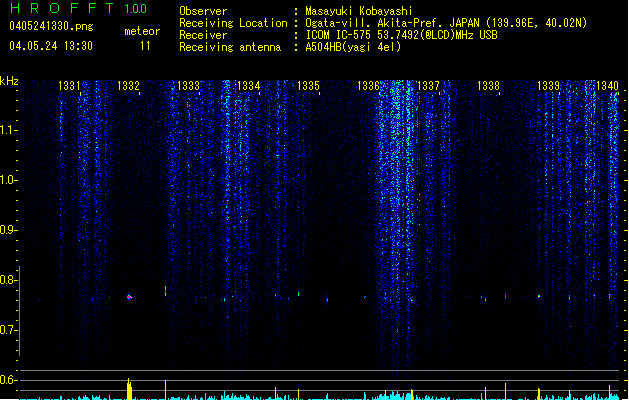Image resolution: width=629 pixels, height=400 pixels.
Task: Click the Observer field label
Action: [x=203, y=11]
